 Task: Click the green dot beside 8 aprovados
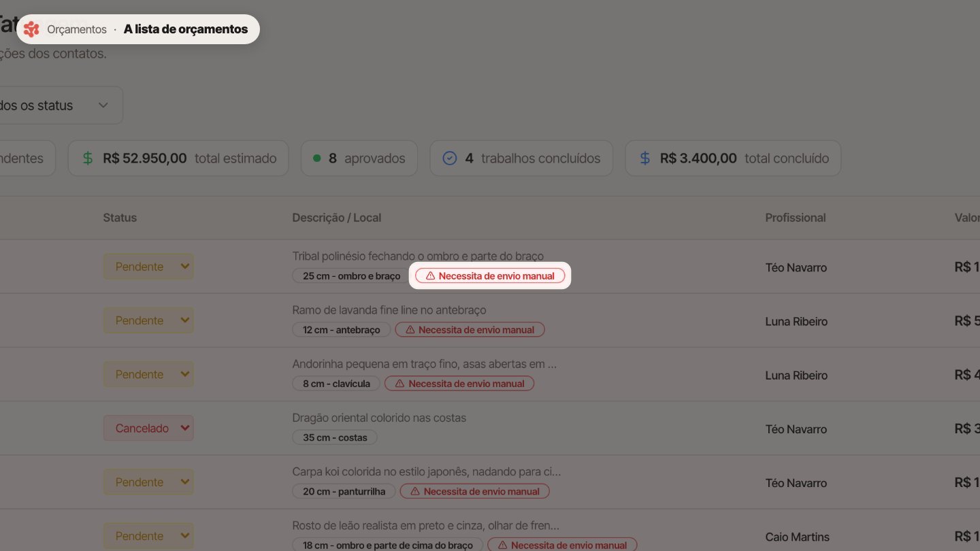click(x=316, y=158)
